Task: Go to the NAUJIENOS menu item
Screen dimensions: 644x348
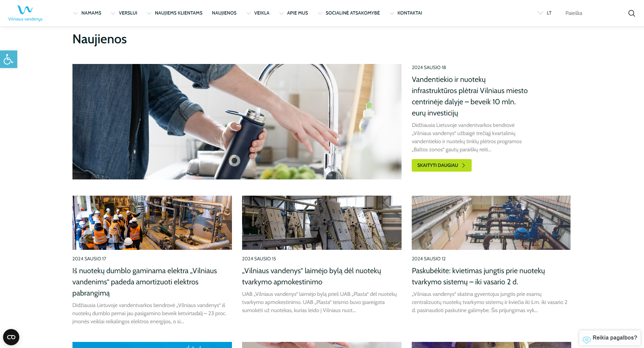Action: click(224, 13)
